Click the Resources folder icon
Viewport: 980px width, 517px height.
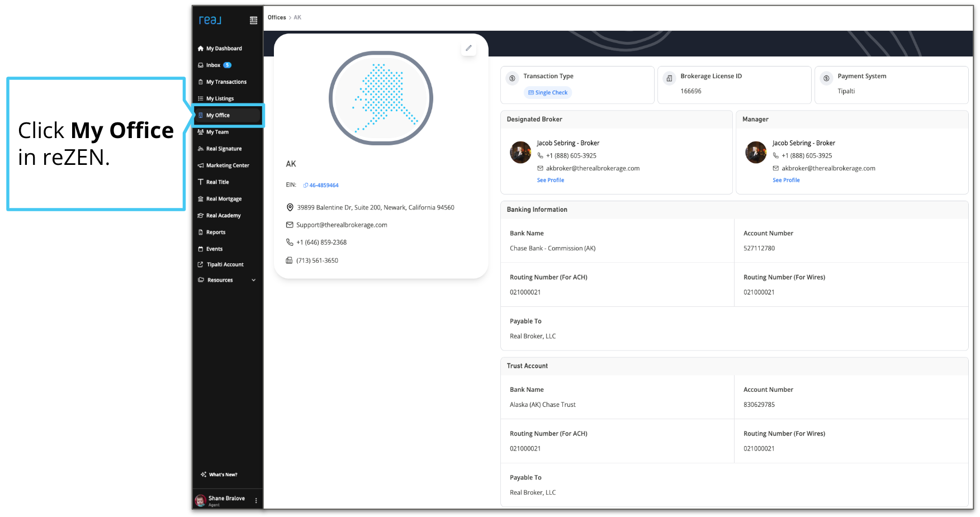[x=201, y=280]
